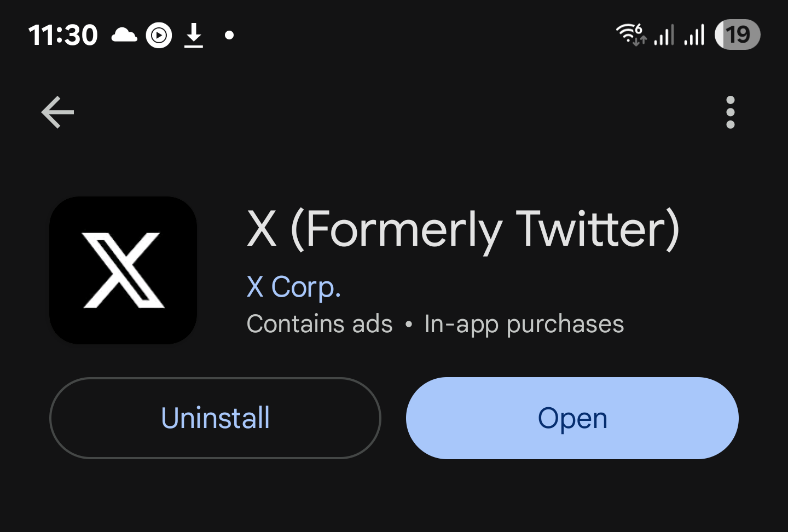The image size is (788, 532).
Task: Open the three-dot more options menu
Action: pos(730,112)
